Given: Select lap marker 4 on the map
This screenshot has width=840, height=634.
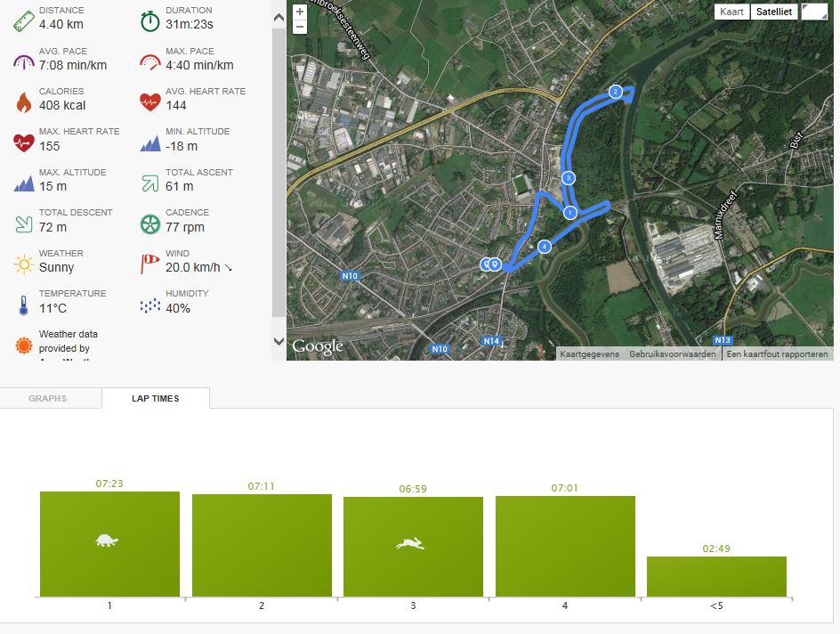Looking at the screenshot, I should tap(544, 246).
